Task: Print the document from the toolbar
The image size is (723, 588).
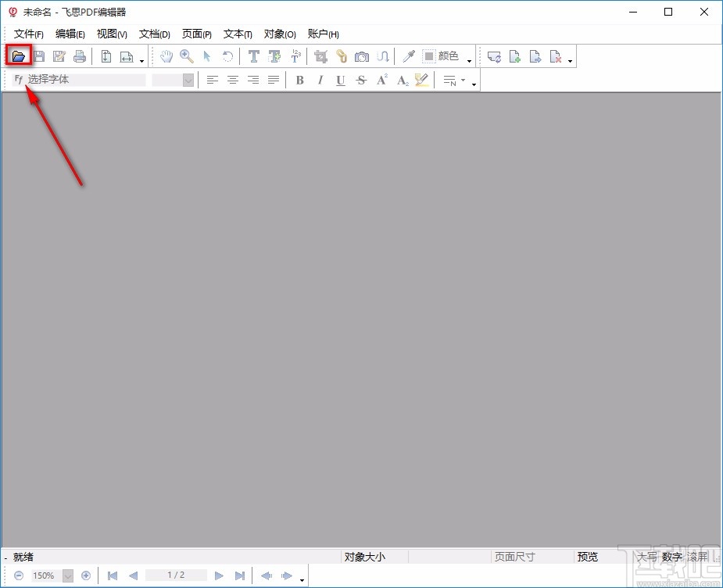Action: pyautogui.click(x=78, y=56)
